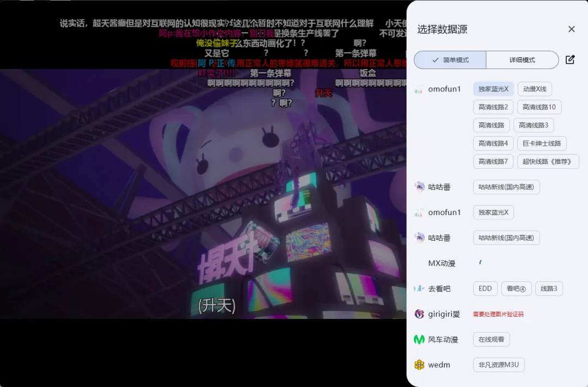
Task: Click the 选择数据源 title
Action: point(442,29)
